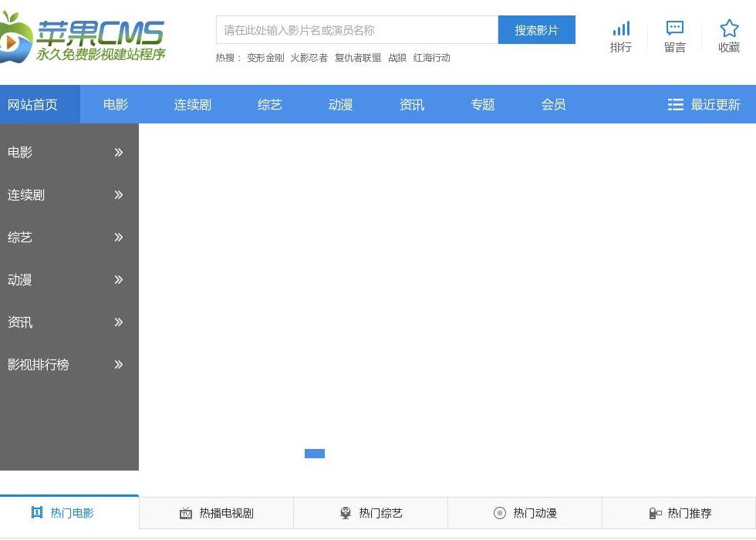Expand the 资讯 sidebar arrow
This screenshot has height=540, width=756.
coord(119,322)
